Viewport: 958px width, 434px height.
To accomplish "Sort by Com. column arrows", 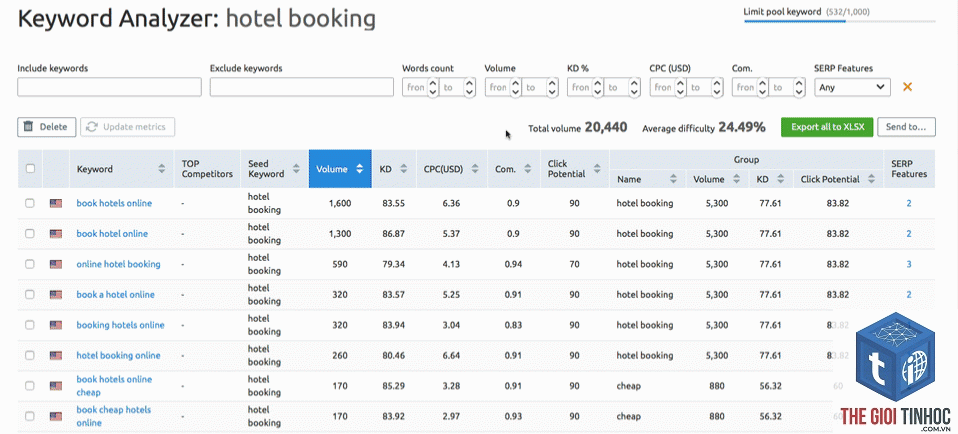I will [x=528, y=169].
